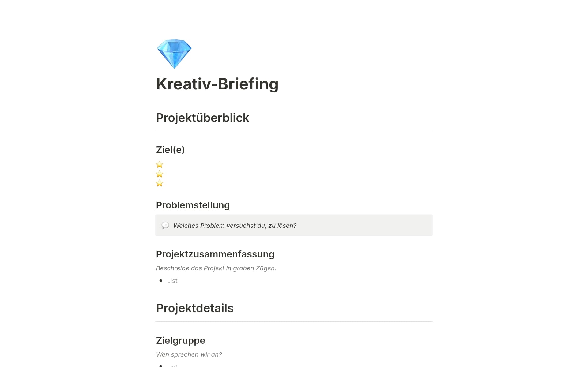The height and width of the screenshot is (367, 588).
Task: Select the Projektüberblick heading
Action: tap(202, 118)
